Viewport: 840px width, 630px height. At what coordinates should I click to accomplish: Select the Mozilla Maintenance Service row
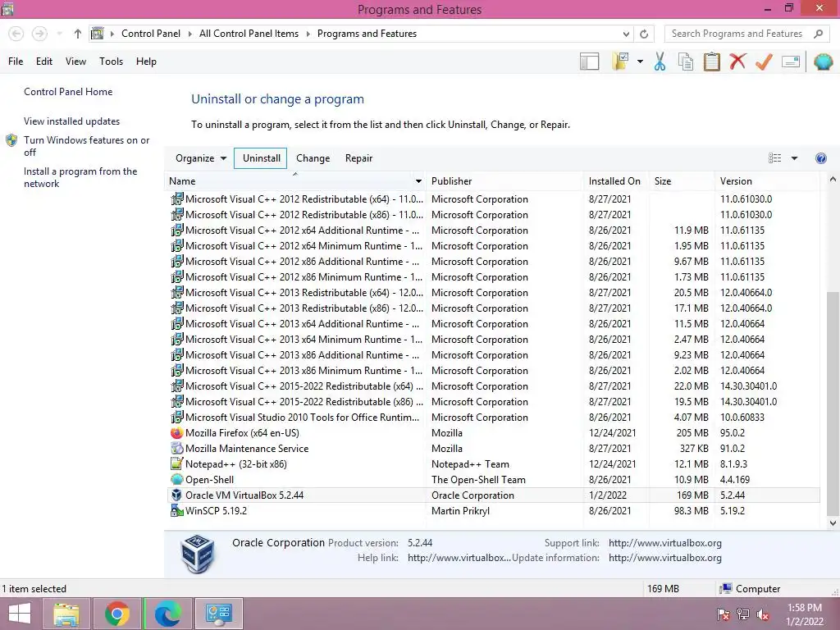pyautogui.click(x=493, y=449)
